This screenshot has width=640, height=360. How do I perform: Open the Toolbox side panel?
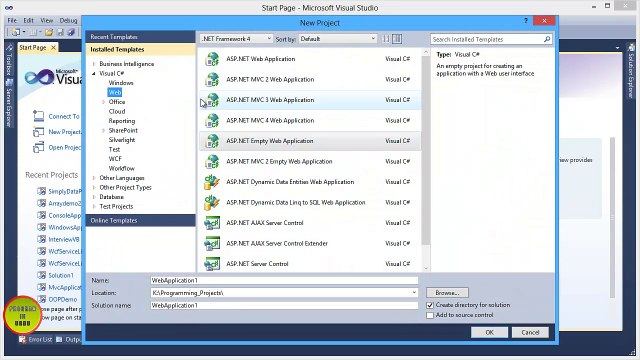pyautogui.click(x=9, y=60)
